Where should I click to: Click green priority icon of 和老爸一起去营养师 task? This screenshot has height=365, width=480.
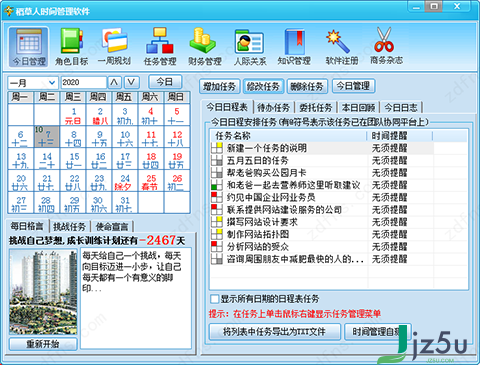click(217, 185)
